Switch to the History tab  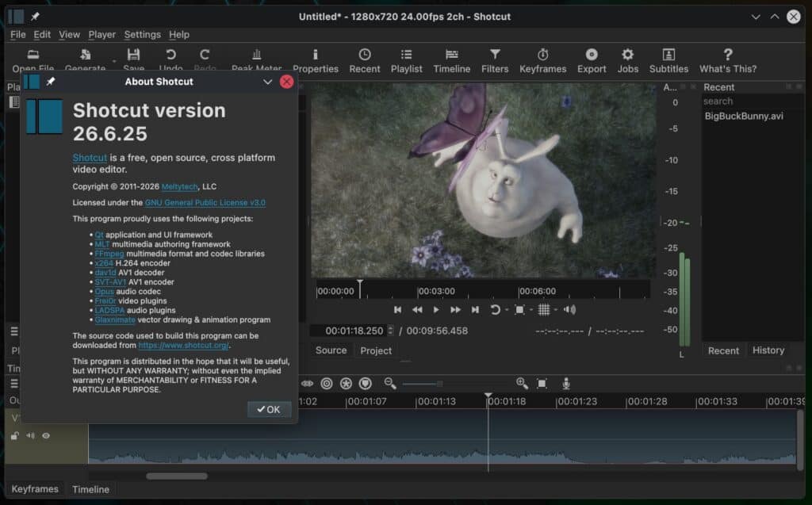[768, 350]
